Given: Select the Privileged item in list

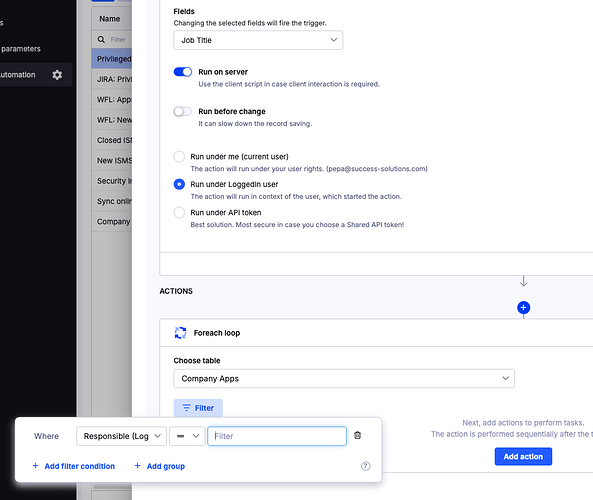Looking at the screenshot, I should click(112, 59).
